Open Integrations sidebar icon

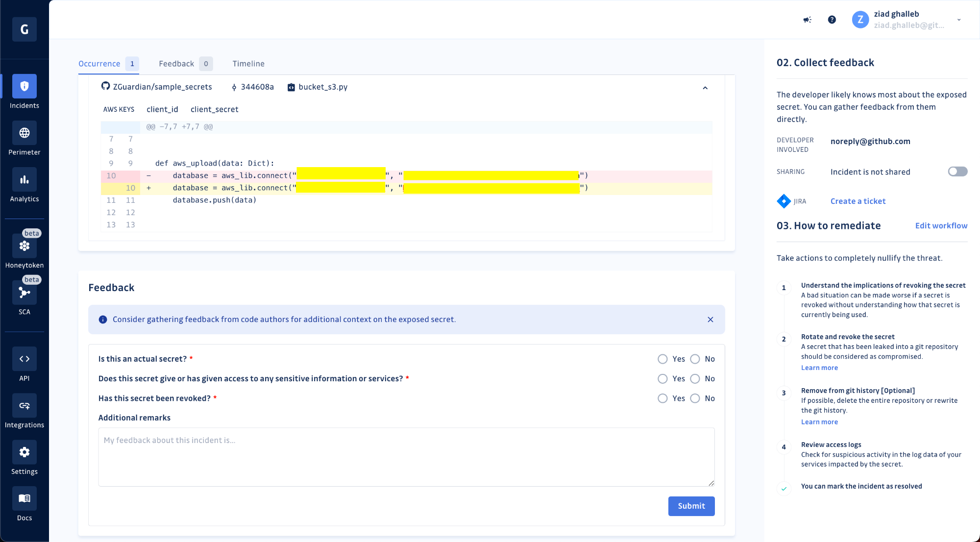[x=24, y=406]
